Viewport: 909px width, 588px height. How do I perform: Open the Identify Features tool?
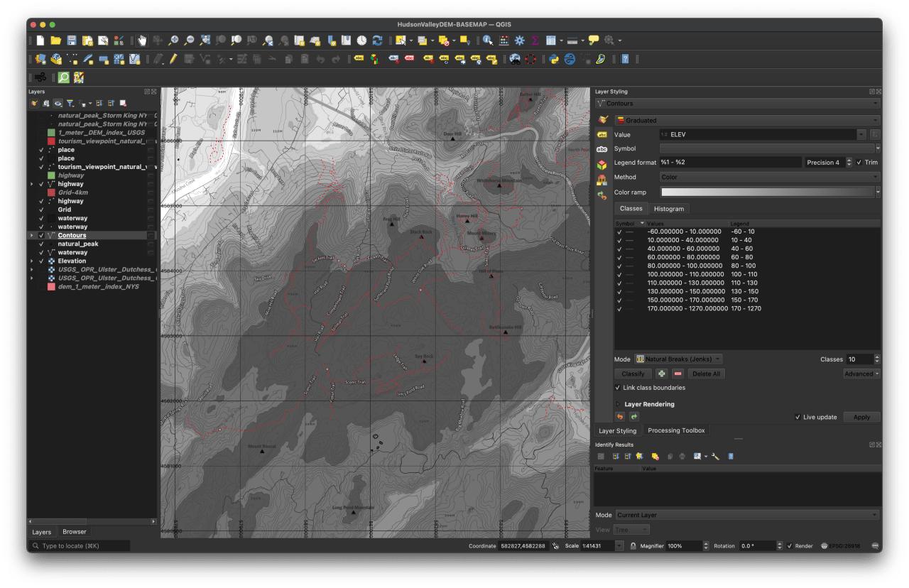(488, 40)
